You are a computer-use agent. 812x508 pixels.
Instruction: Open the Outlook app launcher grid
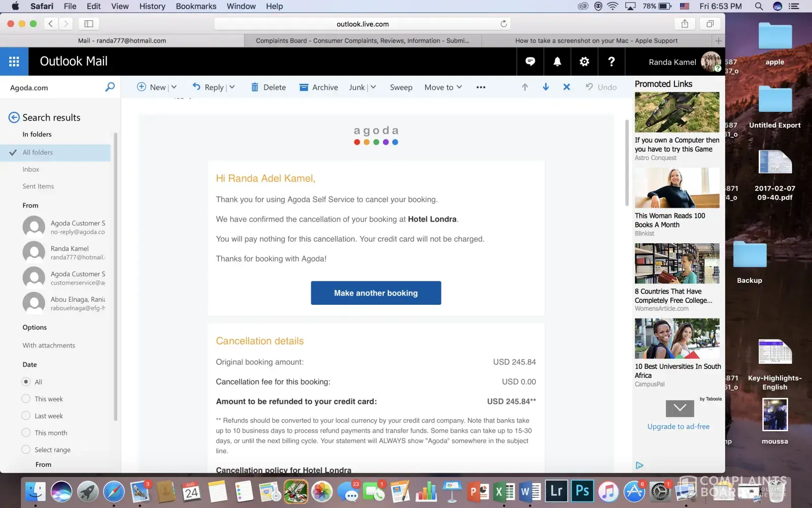(x=14, y=61)
